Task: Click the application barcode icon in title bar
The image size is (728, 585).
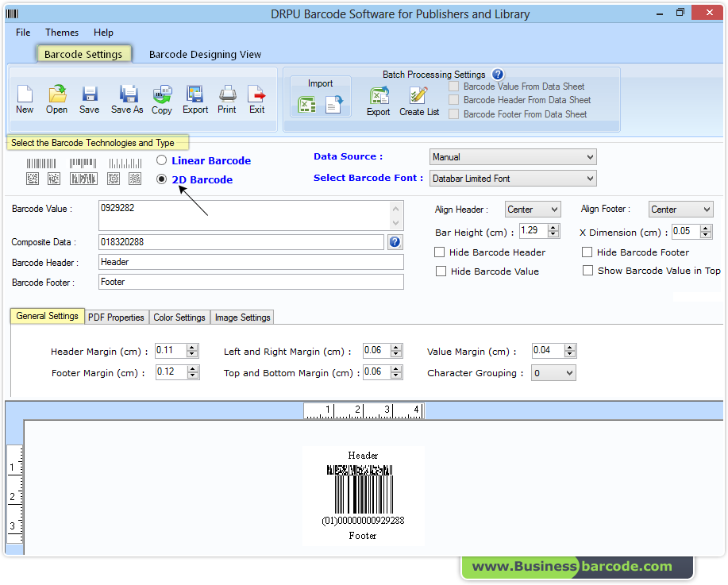Action: [12, 14]
